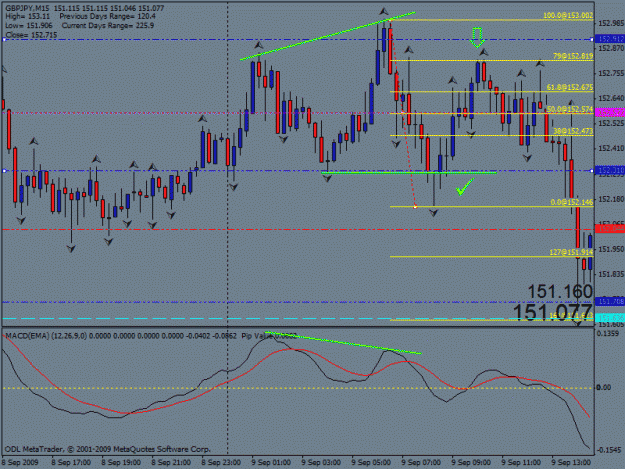Select the right handle of the 152.912 line

pos(592,39)
